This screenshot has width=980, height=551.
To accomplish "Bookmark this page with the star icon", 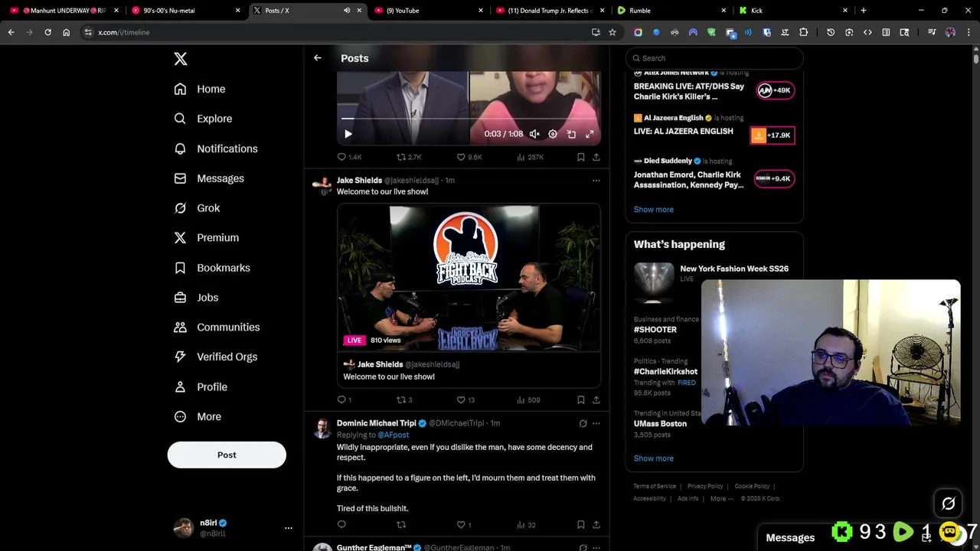I will pos(612,32).
